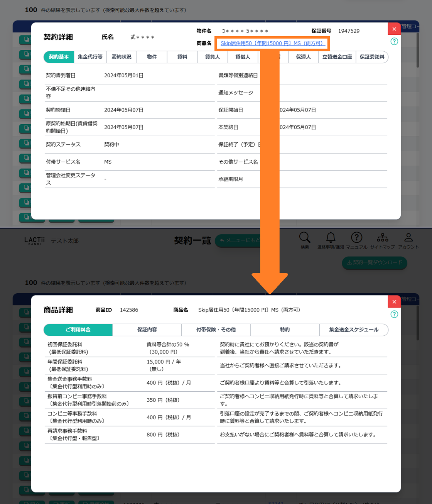Click help question icon in 契約詳細 dialog
The width and height of the screenshot is (432, 504).
coord(394,41)
